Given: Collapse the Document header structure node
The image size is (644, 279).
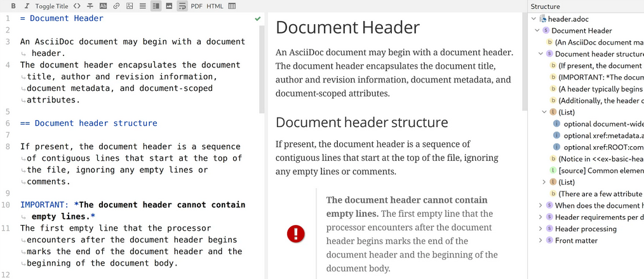Looking at the screenshot, I should click(x=540, y=54).
